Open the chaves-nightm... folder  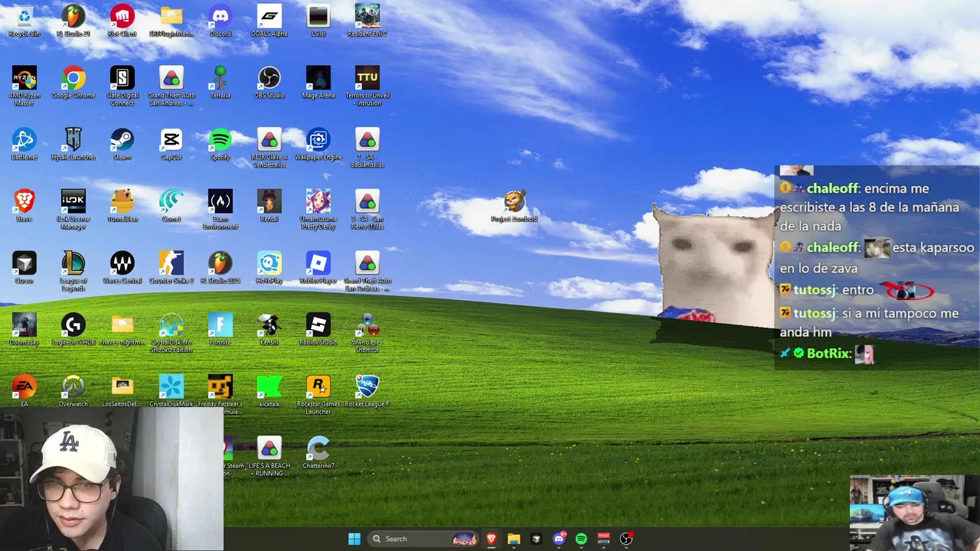pyautogui.click(x=122, y=329)
